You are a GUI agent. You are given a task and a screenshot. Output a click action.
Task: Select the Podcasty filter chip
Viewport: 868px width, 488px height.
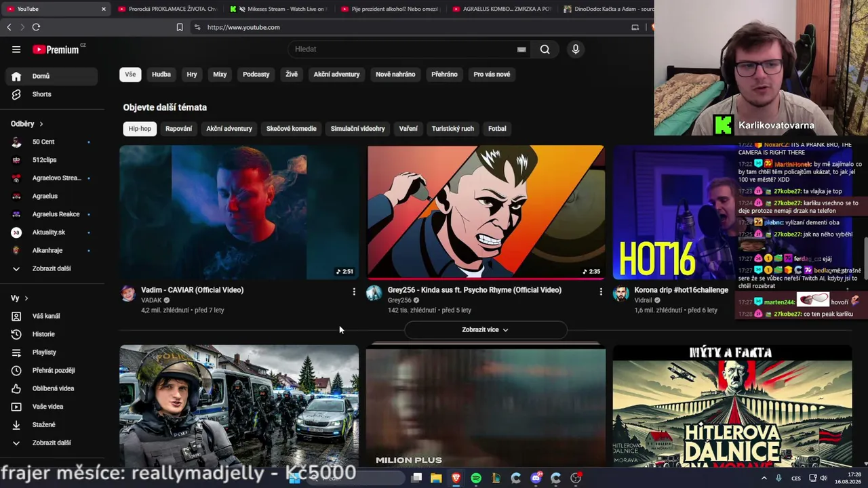(x=256, y=75)
